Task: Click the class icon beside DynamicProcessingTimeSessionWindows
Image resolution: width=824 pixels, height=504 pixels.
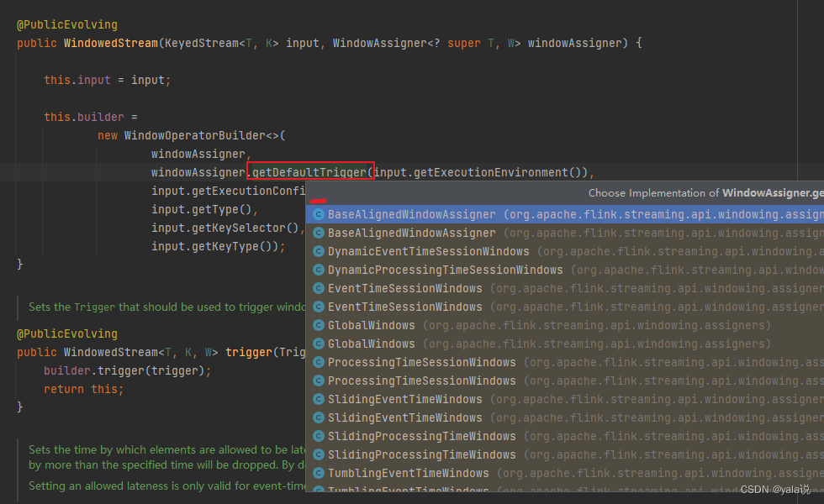Action: coord(318,270)
